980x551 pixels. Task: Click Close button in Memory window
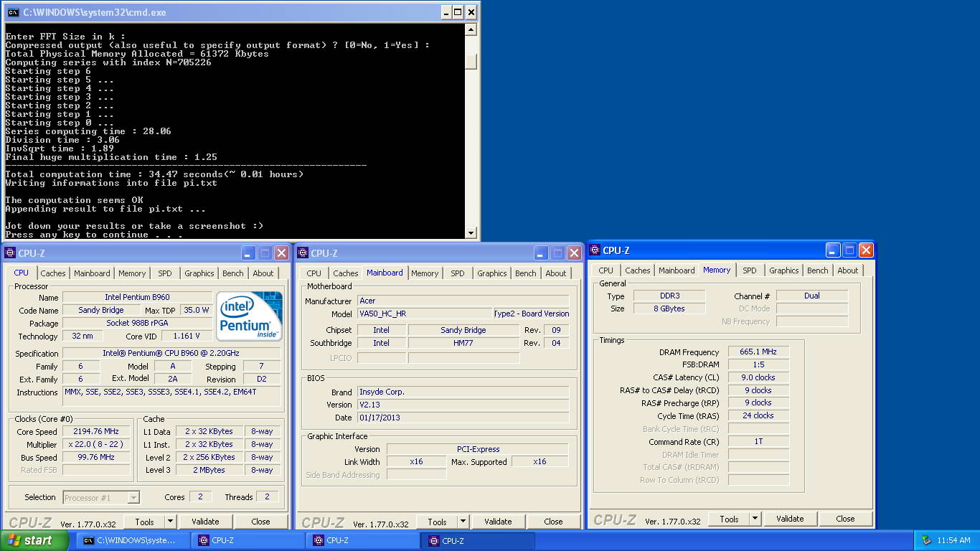(x=845, y=519)
